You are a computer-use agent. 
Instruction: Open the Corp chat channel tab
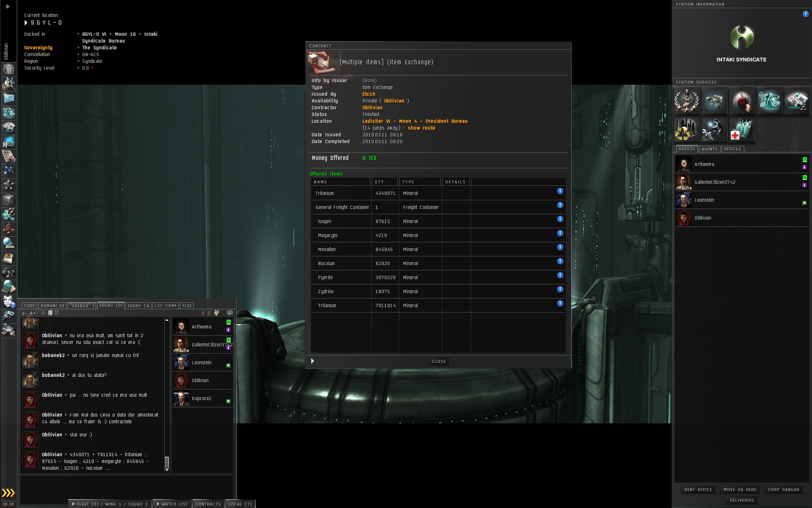pyautogui.click(x=29, y=306)
